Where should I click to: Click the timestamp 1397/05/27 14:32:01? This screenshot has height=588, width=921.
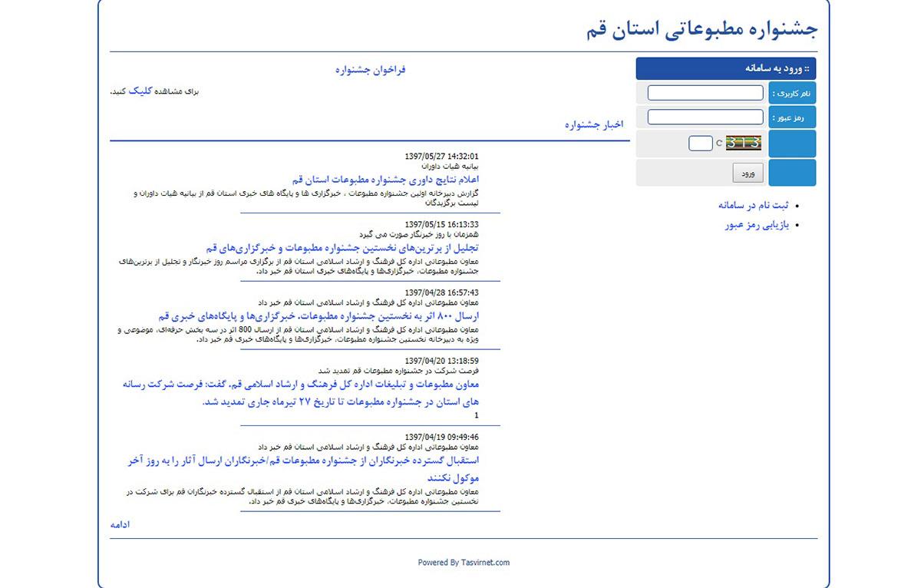point(441,157)
